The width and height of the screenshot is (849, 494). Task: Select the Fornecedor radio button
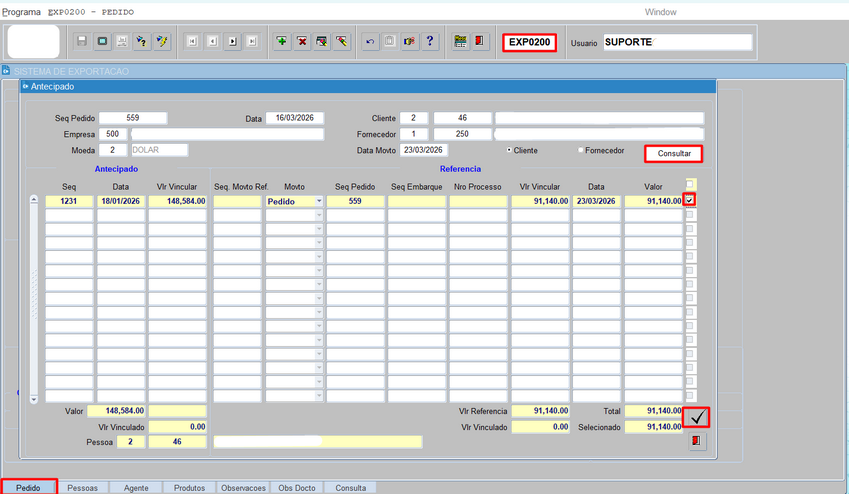click(581, 151)
